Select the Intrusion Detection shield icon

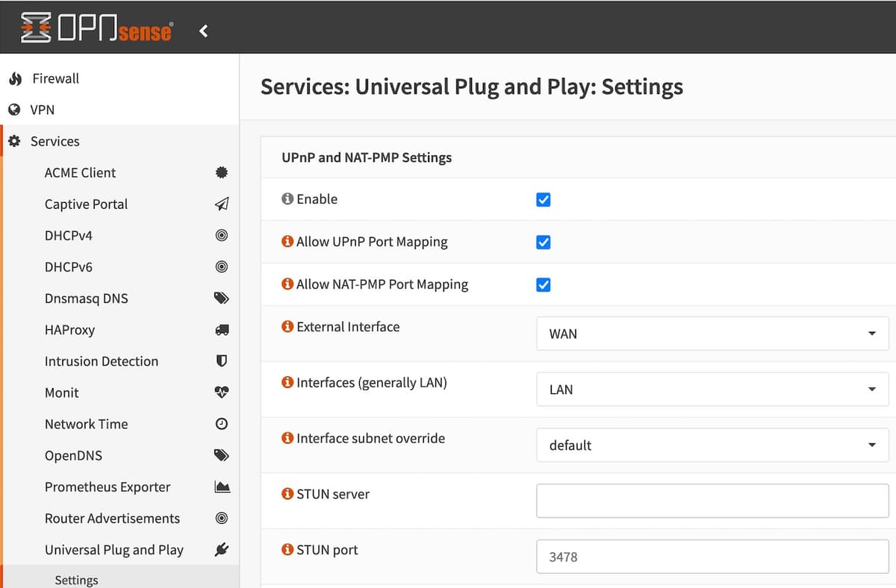coord(221,360)
